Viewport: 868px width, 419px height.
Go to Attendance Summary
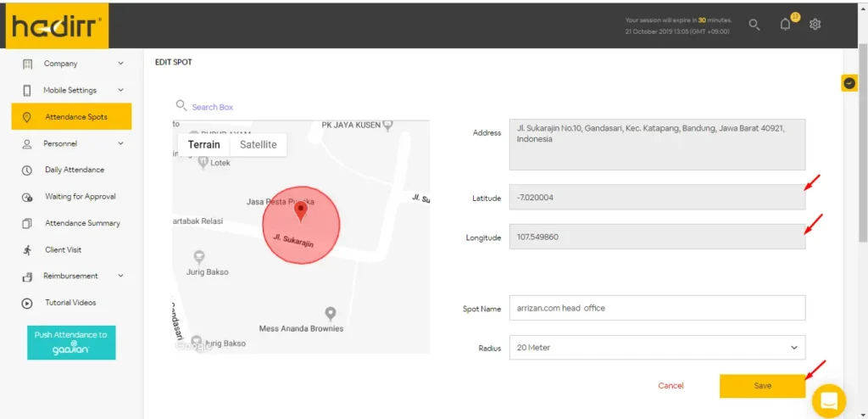(82, 223)
